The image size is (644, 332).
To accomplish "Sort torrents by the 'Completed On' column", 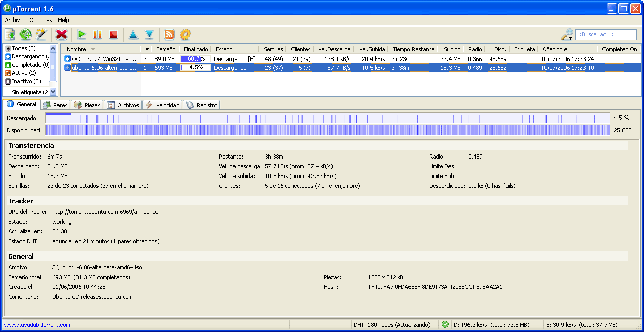I will point(619,49).
